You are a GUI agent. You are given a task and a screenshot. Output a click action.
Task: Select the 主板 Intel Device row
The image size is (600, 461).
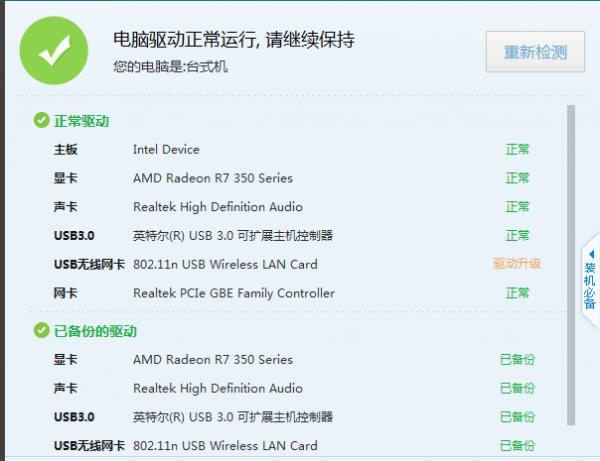166,150
